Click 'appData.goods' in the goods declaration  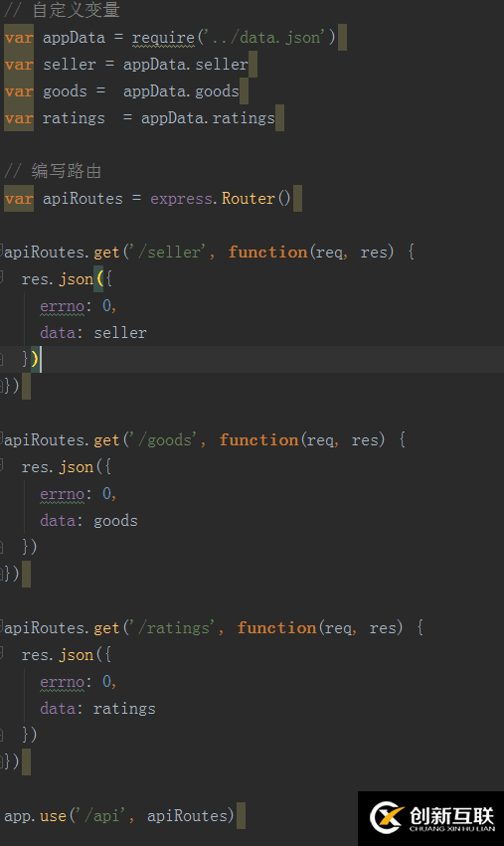coord(181,91)
